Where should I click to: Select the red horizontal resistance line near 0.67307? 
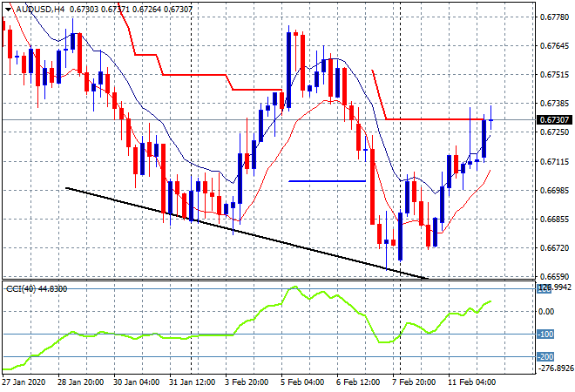click(435, 119)
